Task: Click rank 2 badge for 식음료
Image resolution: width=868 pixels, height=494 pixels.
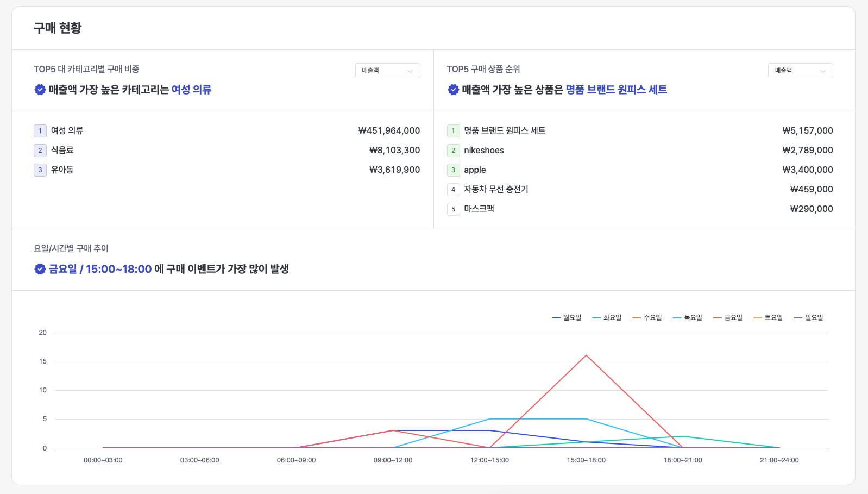Action: point(40,151)
